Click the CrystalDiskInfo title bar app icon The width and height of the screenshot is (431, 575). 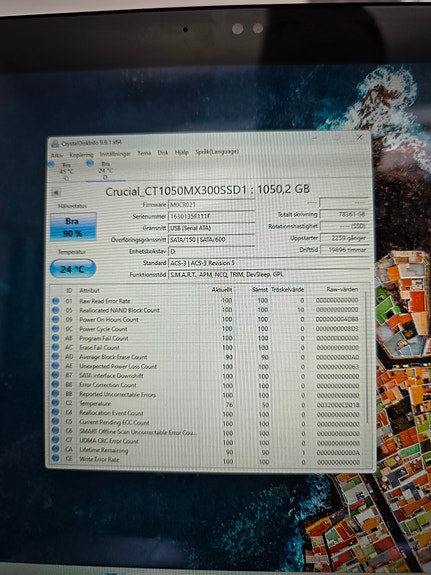pos(55,144)
